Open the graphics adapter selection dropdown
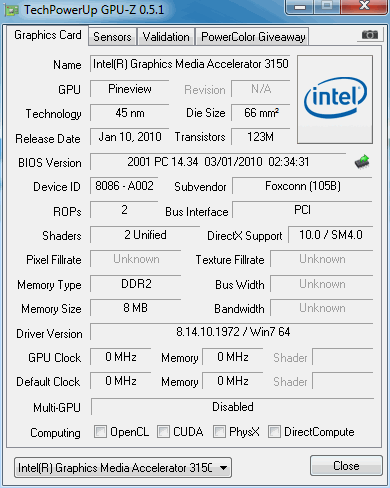 [x=123, y=468]
